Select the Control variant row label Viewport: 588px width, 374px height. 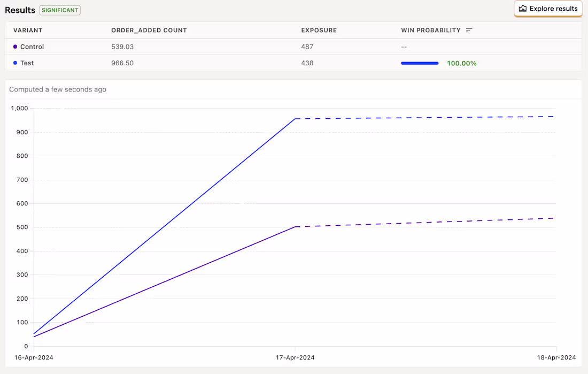click(x=32, y=47)
